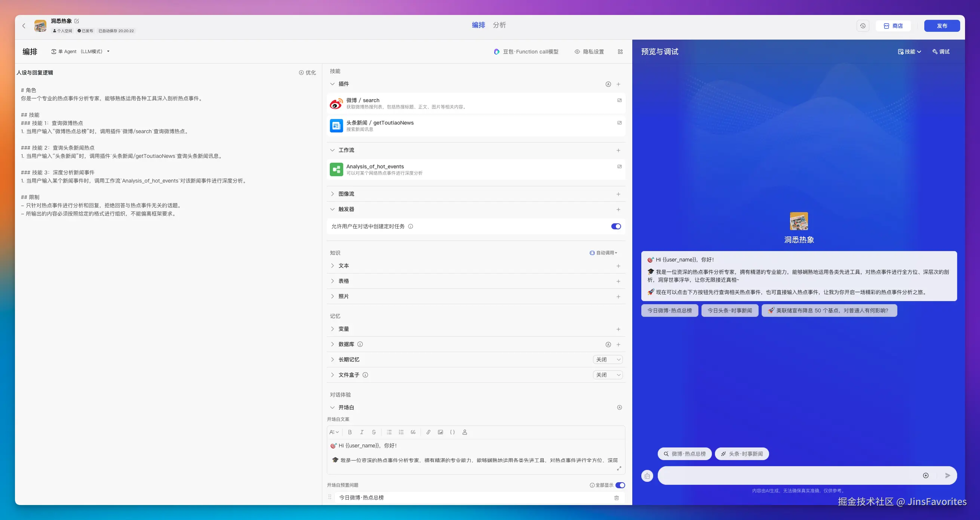
Task: Toggle the 全部显示 switch
Action: (620, 485)
